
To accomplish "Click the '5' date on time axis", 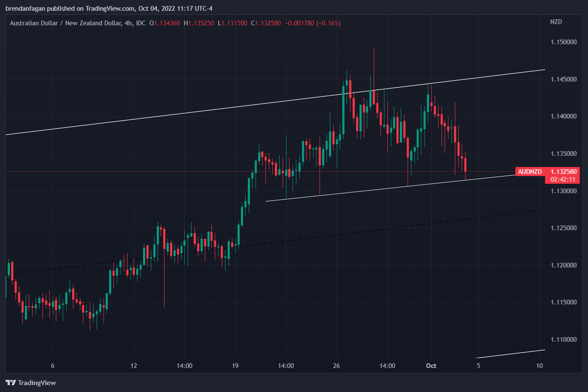I will coord(478,366).
